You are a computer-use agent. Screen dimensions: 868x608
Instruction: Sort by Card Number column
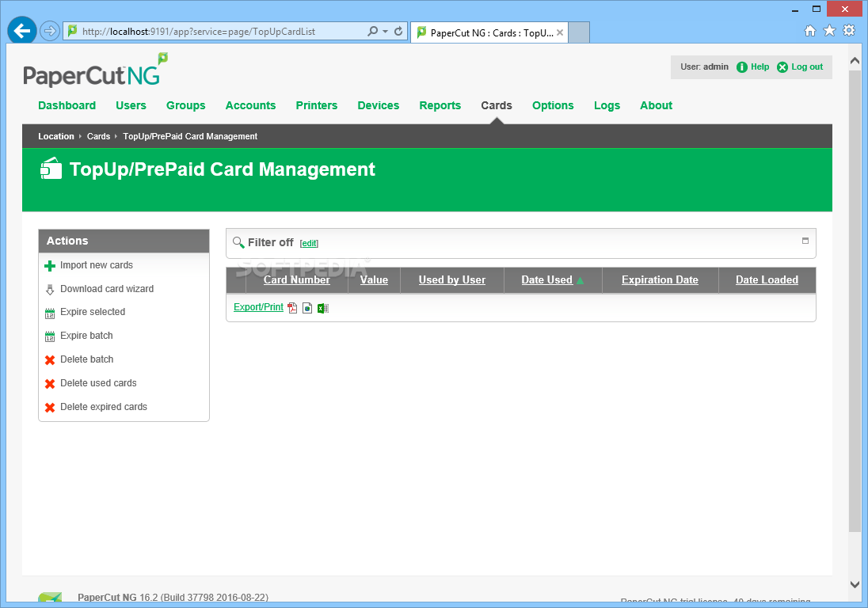tap(297, 280)
